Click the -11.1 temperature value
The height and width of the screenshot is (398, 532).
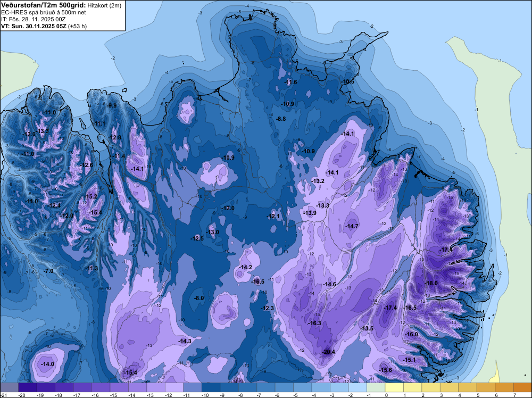pyautogui.click(x=99, y=123)
